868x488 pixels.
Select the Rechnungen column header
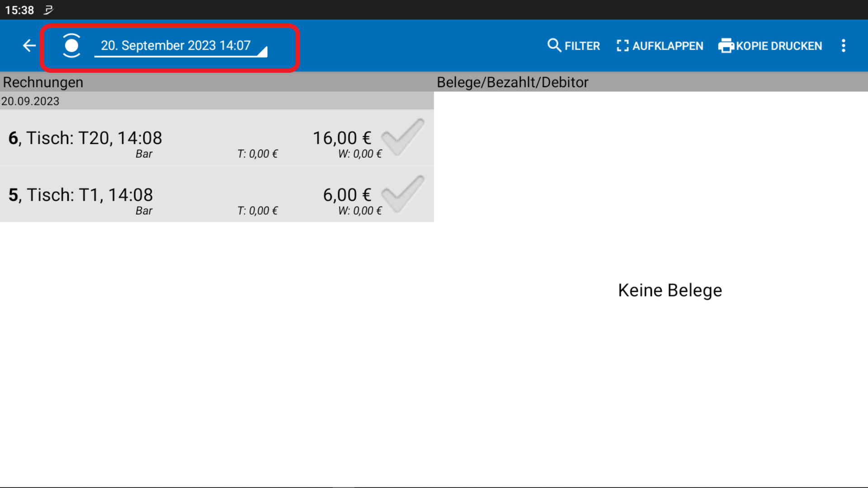pos(43,82)
